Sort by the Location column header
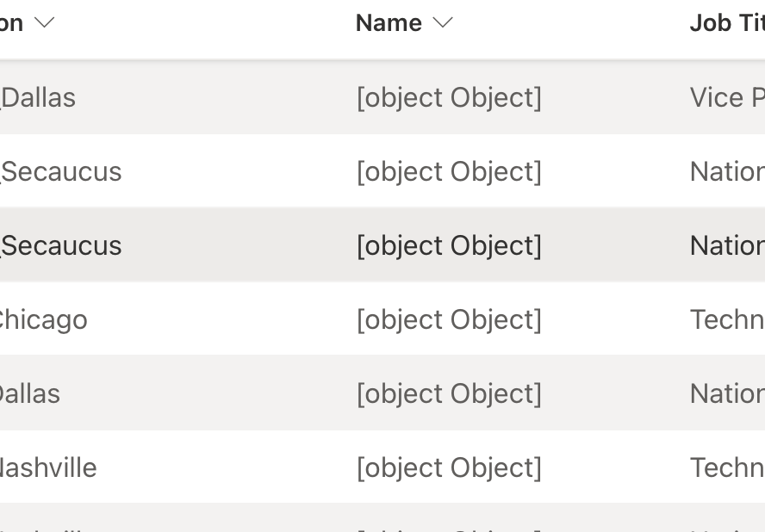The height and width of the screenshot is (532, 765). [x=17, y=22]
